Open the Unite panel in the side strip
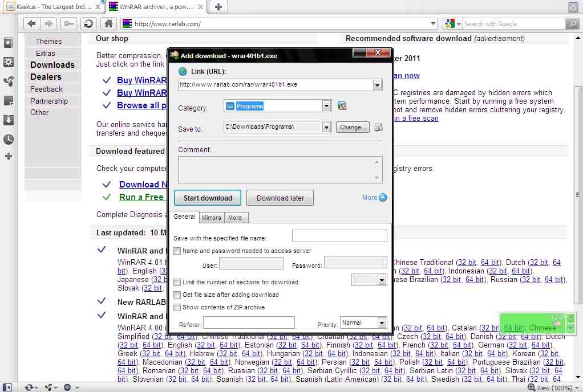This screenshot has height=392, width=583. 8,81
